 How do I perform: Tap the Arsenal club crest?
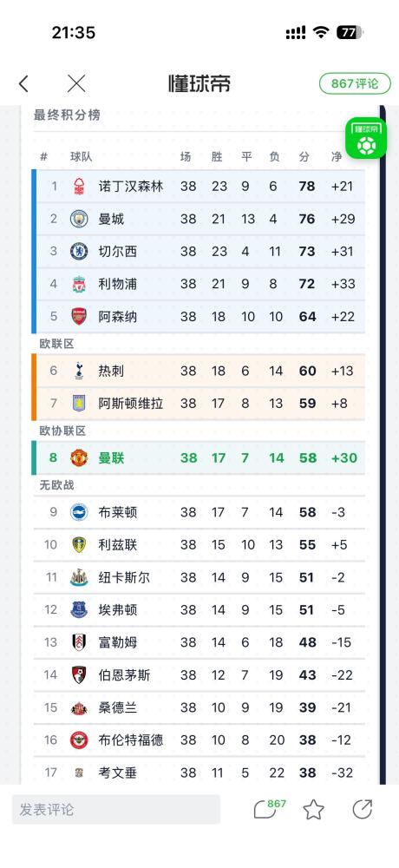79,317
